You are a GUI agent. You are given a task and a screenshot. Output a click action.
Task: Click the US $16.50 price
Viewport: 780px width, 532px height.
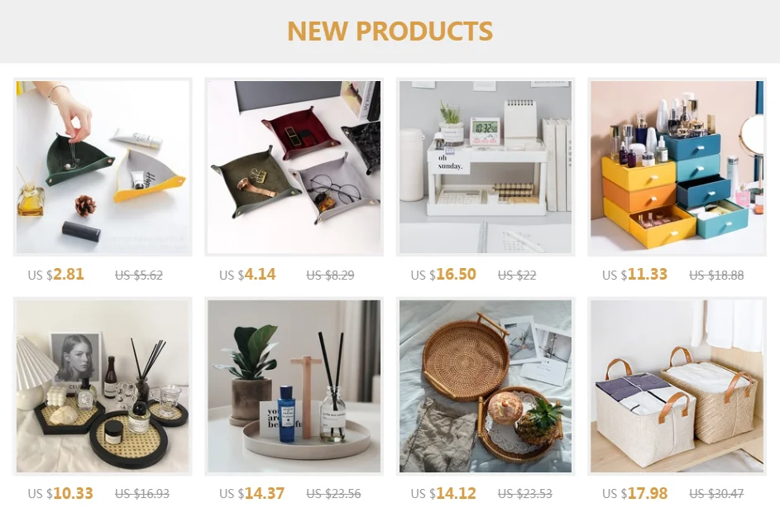[443, 275]
